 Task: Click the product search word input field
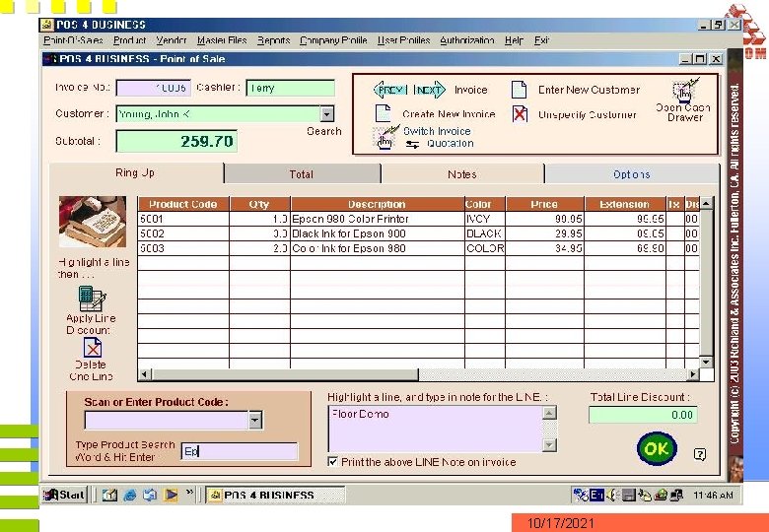240,451
